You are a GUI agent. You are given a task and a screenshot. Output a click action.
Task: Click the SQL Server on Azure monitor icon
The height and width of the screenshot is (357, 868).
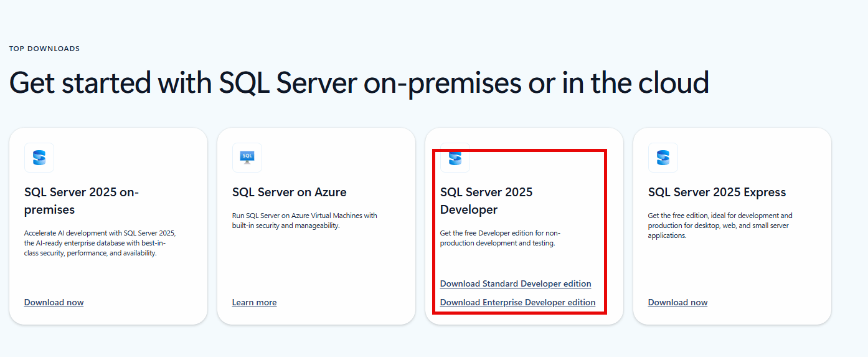click(247, 158)
